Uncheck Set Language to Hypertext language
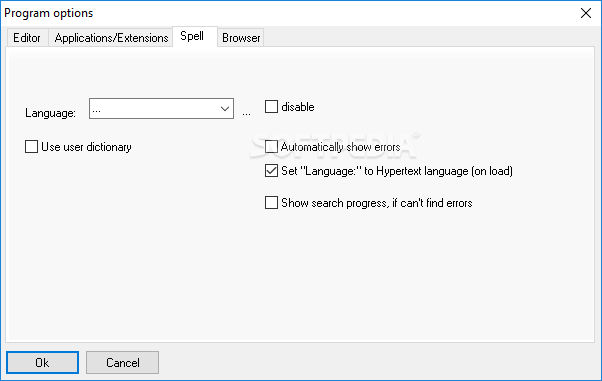 pyautogui.click(x=271, y=171)
